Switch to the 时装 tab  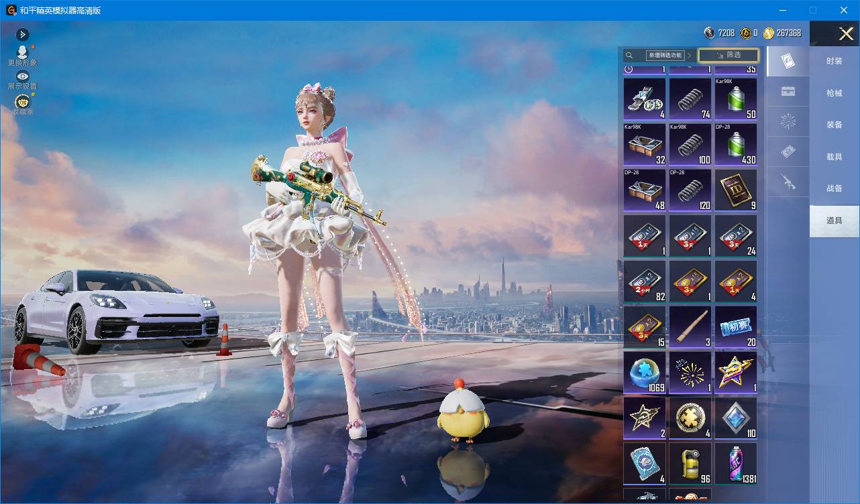coord(835,61)
